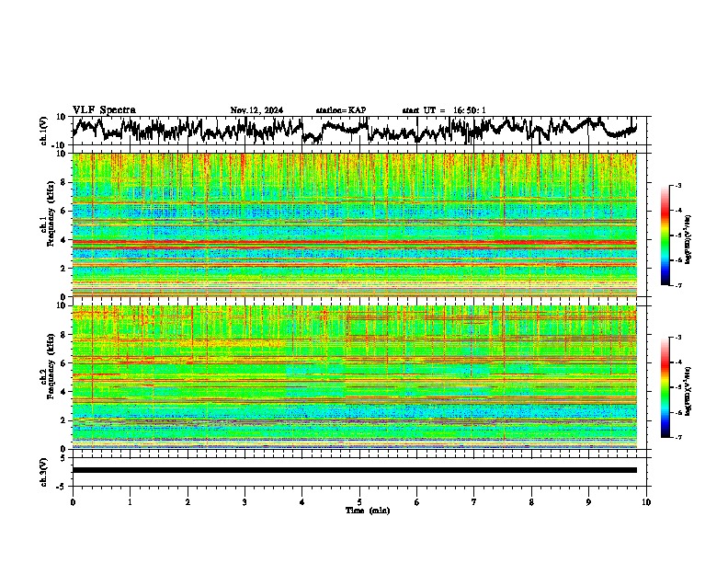This screenshot has height=563, width=728.
Task: Click the upper colorbar beside ch.1 spectrogram
Action: click(665, 236)
